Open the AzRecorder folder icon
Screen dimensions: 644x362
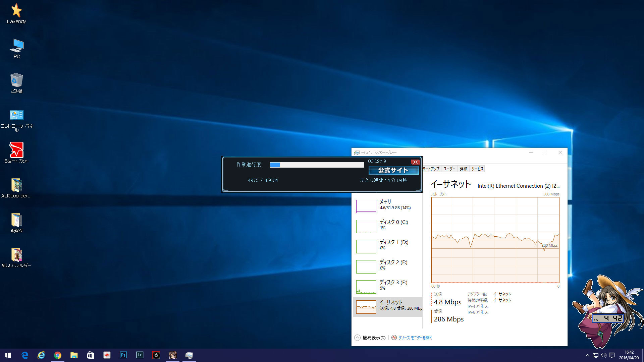tap(16, 188)
